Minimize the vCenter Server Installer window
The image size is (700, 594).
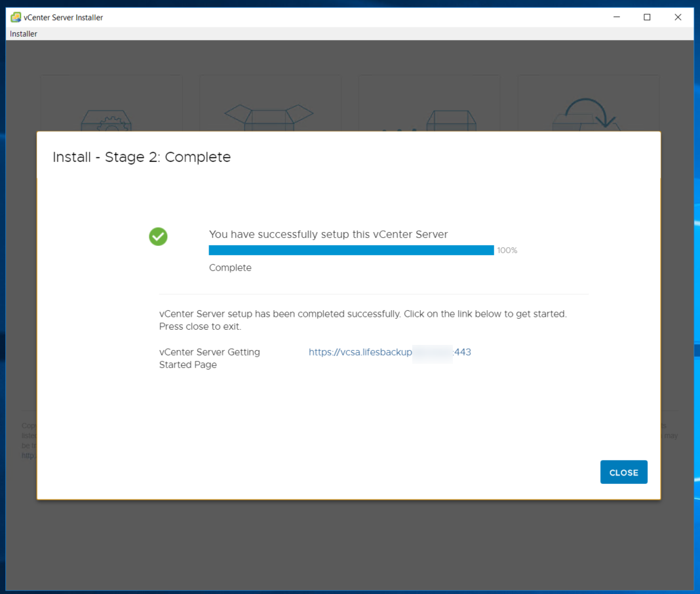pyautogui.click(x=616, y=17)
